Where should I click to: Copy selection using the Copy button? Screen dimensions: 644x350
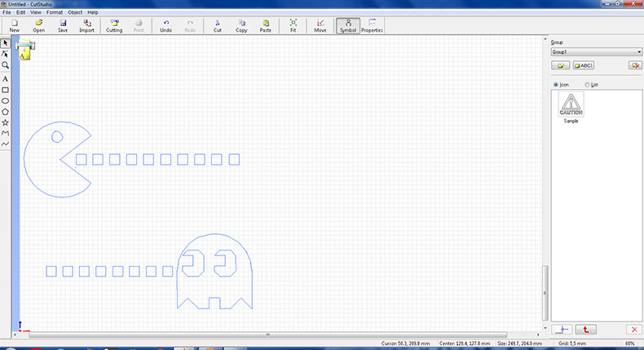click(241, 25)
